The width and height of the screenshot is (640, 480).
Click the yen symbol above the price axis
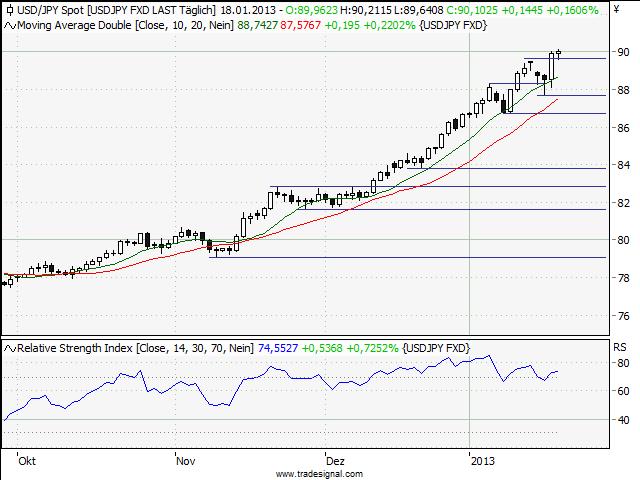[x=615, y=10]
